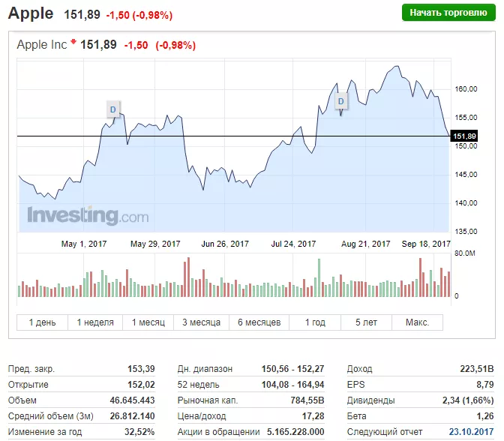Viewport: 504px width, 441px height.
Task: Click the 151,89 current price label
Action: pos(463,136)
